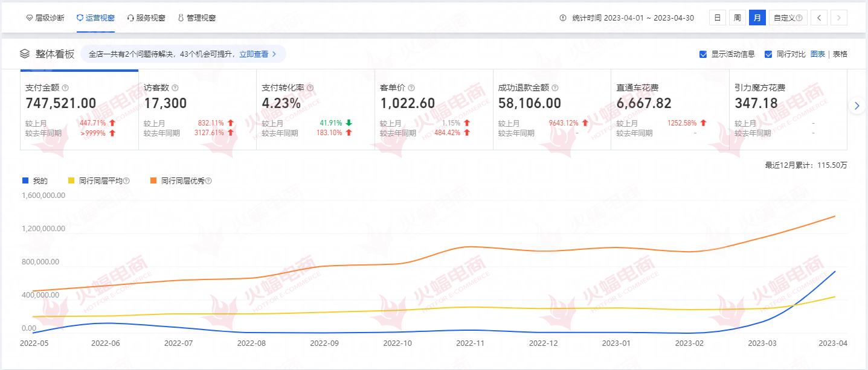Click the help icon next to 同行同层优秀

(208, 181)
